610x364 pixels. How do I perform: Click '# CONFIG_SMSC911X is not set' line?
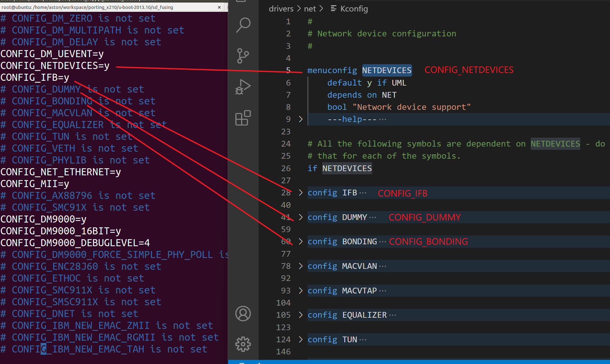(81, 302)
